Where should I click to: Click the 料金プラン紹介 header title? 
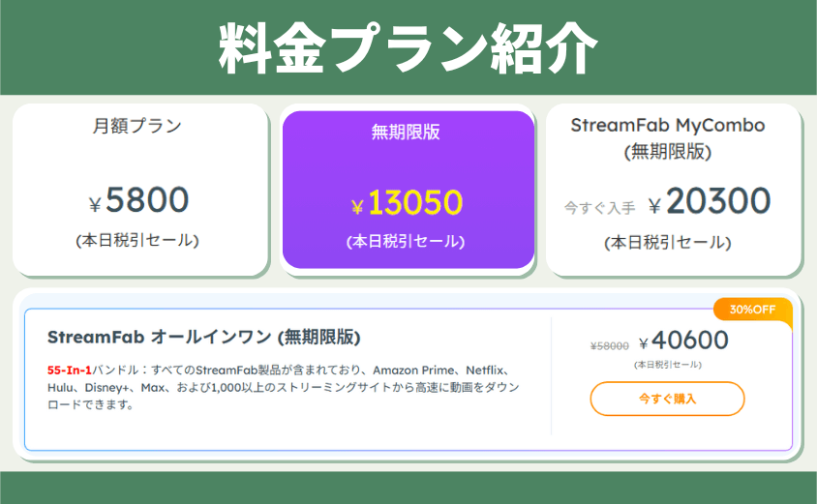point(408,48)
